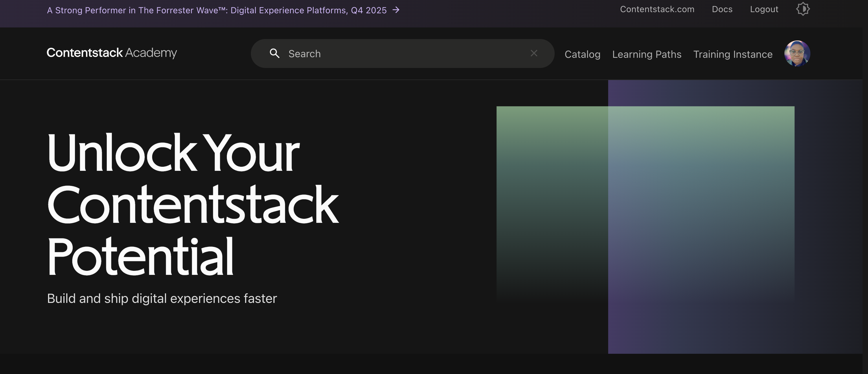Viewport: 868px width, 374px height.
Task: Clear search with the X icon
Action: [x=534, y=53]
